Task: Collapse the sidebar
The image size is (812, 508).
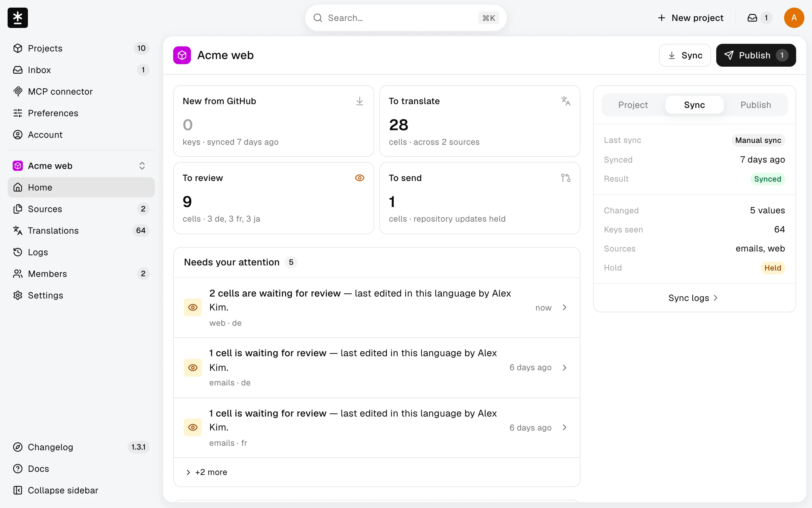Action: click(x=81, y=490)
